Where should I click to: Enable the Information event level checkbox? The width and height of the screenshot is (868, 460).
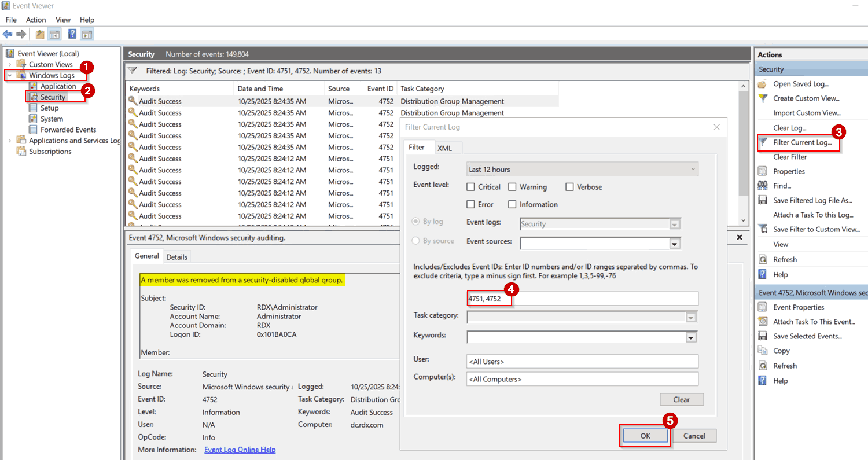pyautogui.click(x=513, y=204)
